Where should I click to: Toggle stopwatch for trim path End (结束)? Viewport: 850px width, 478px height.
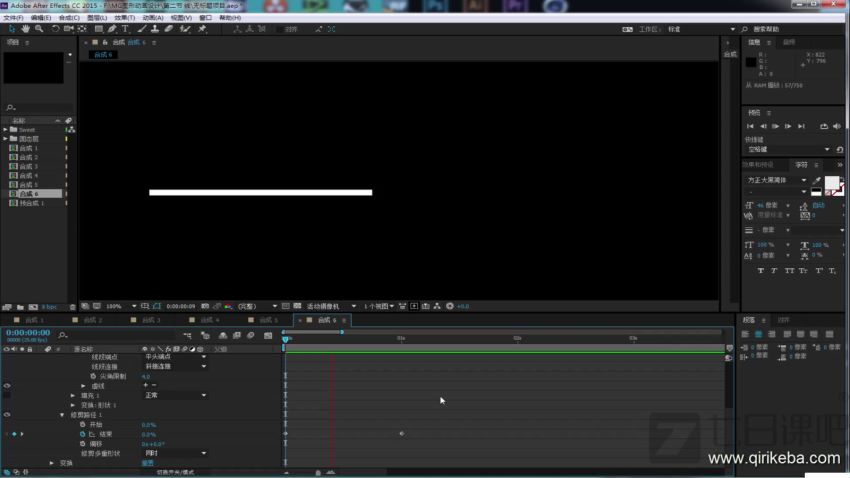[x=82, y=434]
